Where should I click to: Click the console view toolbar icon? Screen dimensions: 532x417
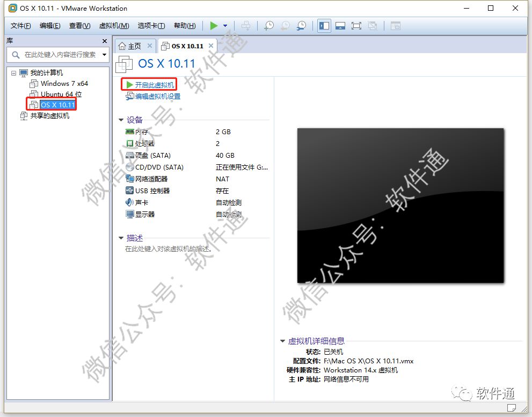click(x=396, y=26)
